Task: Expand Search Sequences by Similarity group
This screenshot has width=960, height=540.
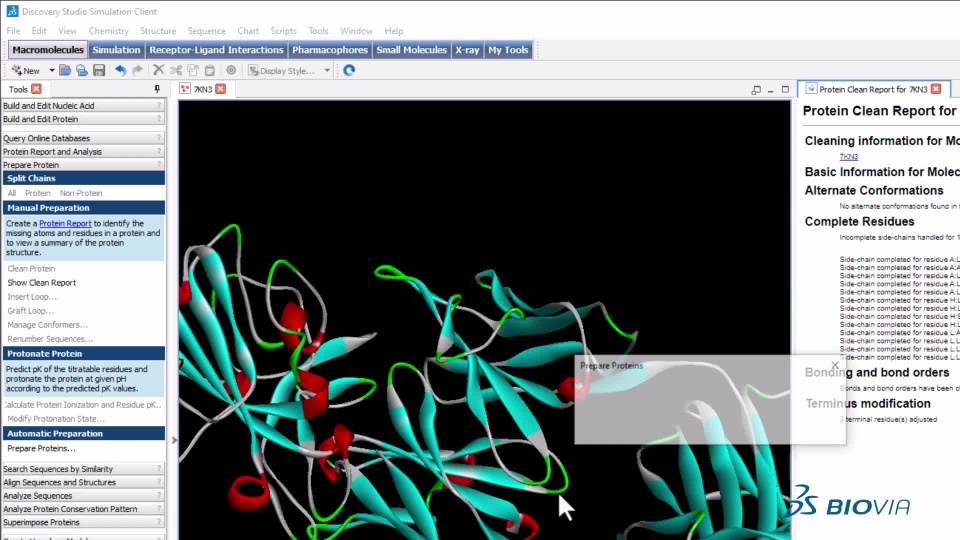Action: point(83,469)
